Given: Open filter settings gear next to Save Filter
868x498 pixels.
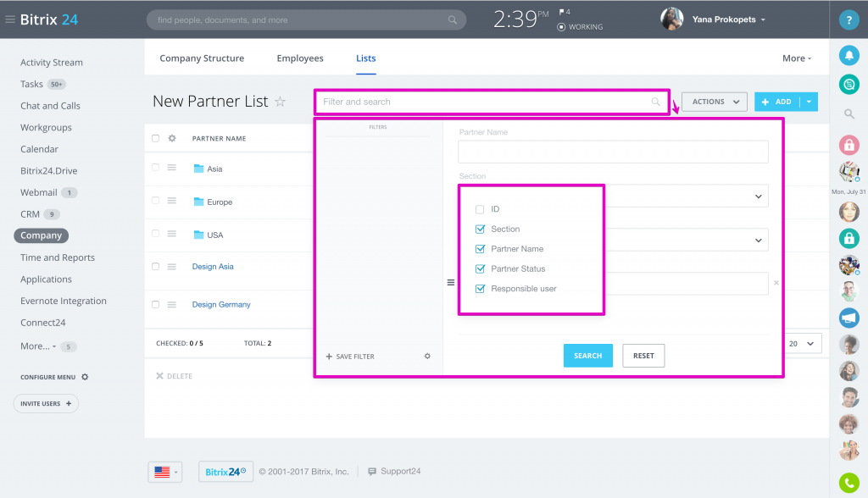Looking at the screenshot, I should [x=427, y=356].
